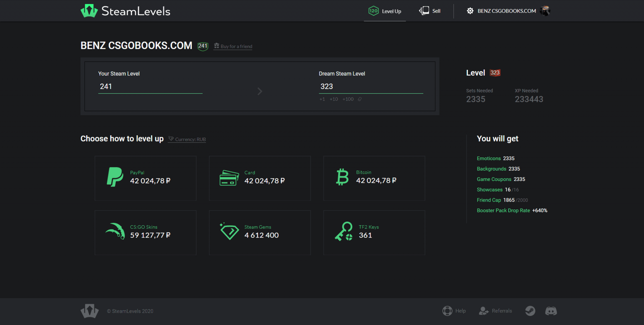The width and height of the screenshot is (644, 325).
Task: Click the Sell cards icon
Action: point(424,11)
